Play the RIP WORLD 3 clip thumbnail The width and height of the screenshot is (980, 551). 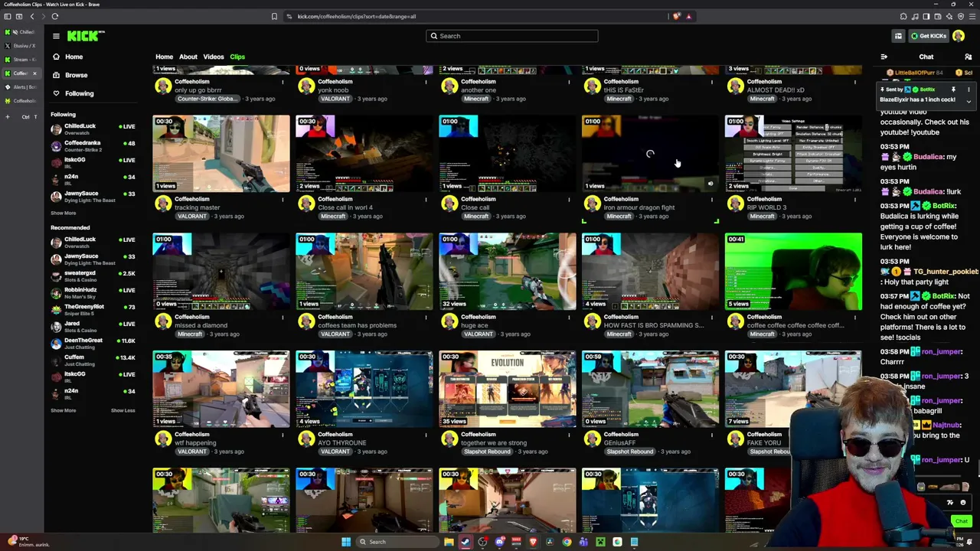pos(793,154)
